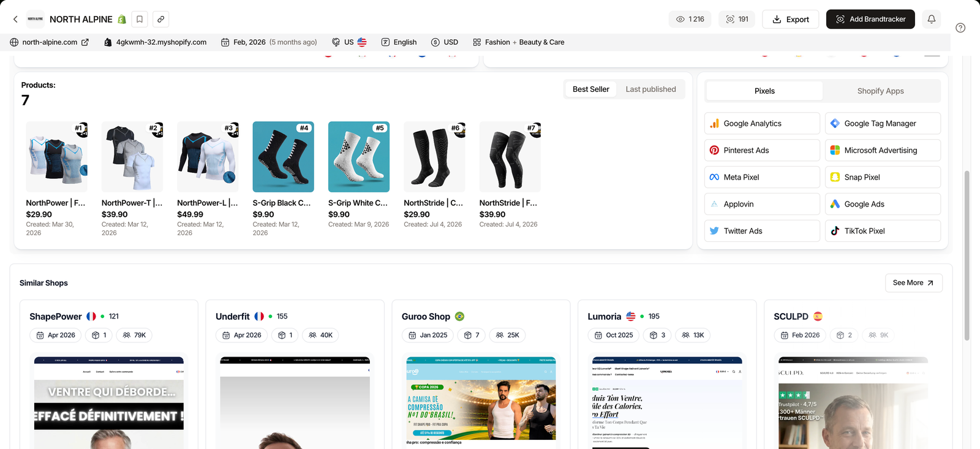Open the NorthPower $29.90 product thumbnail

click(x=56, y=157)
